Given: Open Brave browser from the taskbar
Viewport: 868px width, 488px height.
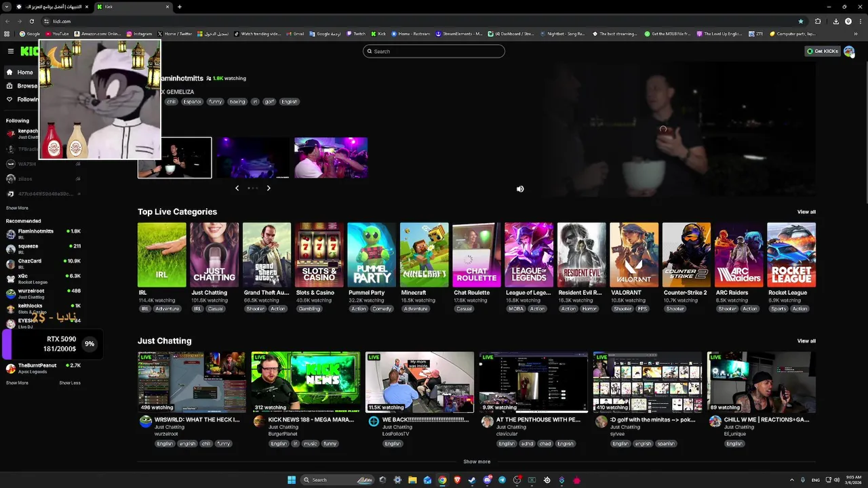Looking at the screenshot, I should point(457,480).
